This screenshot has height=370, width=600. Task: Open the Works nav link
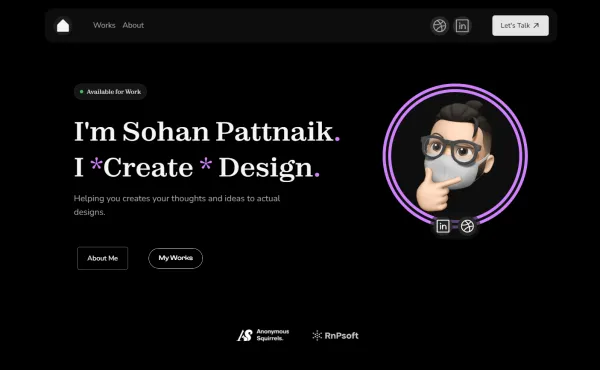tap(104, 25)
